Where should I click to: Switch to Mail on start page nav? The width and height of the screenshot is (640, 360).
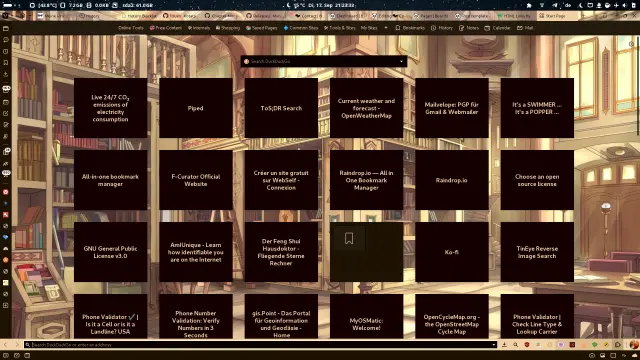pos(525,28)
